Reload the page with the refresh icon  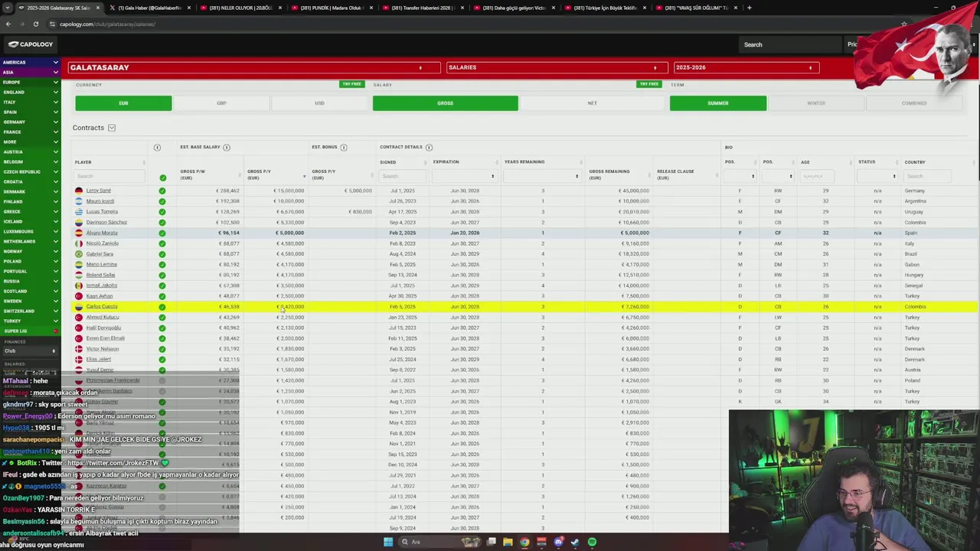point(35,24)
